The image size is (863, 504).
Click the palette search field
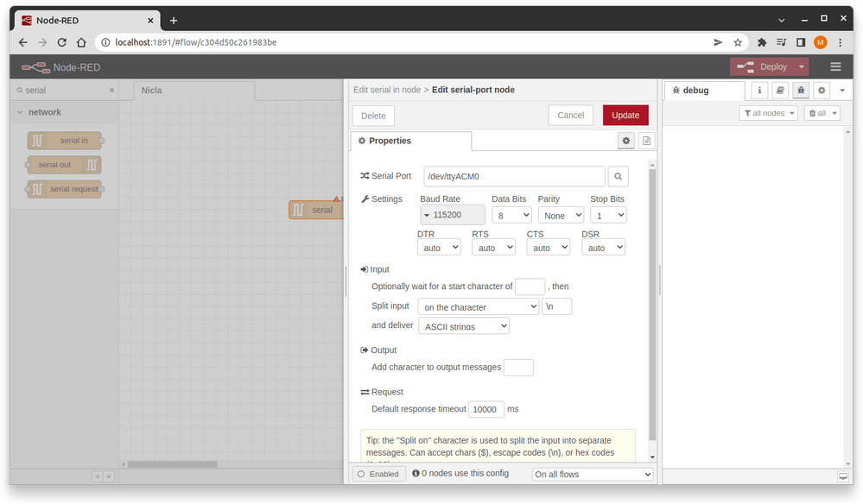65,90
